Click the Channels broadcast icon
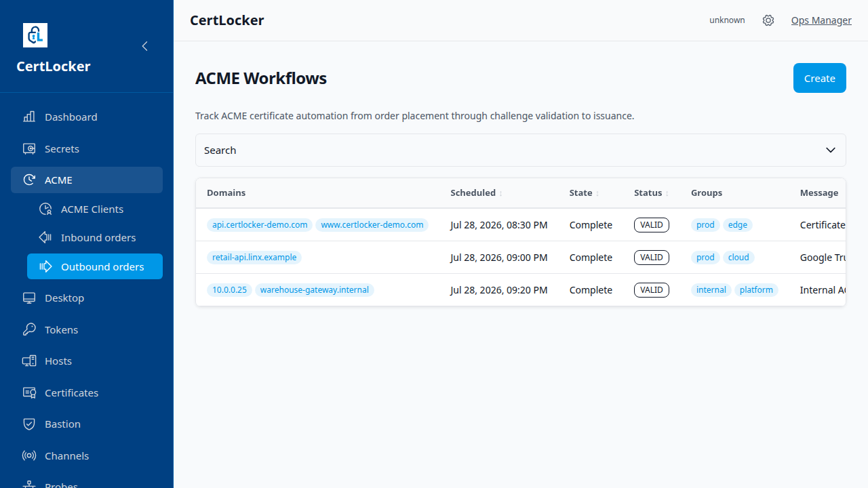 [29, 455]
